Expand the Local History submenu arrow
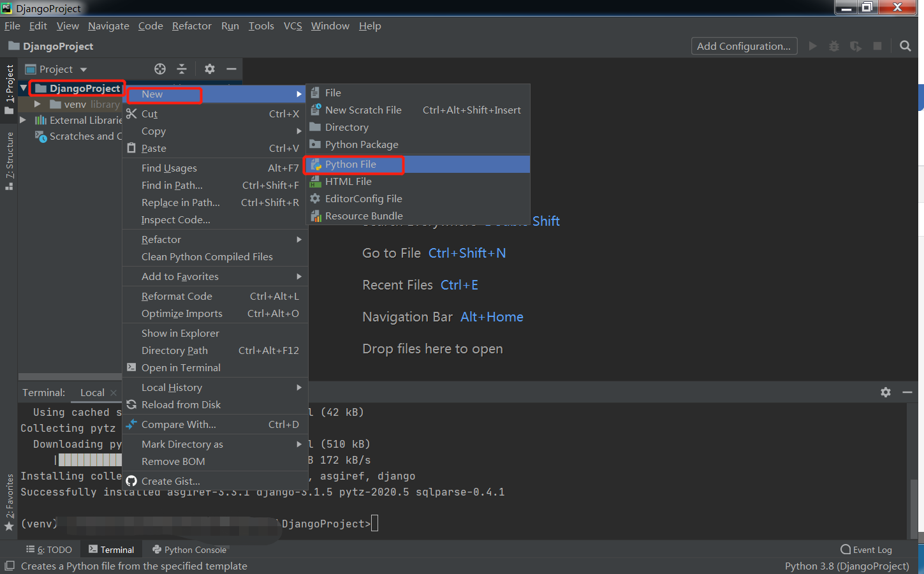This screenshot has height=574, width=924. tap(299, 387)
